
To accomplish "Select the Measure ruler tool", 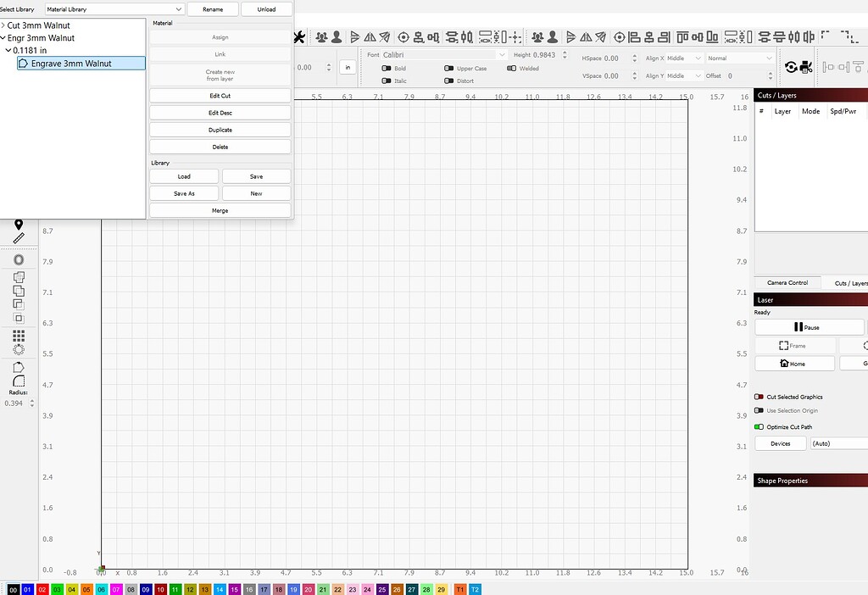I will 19,238.
